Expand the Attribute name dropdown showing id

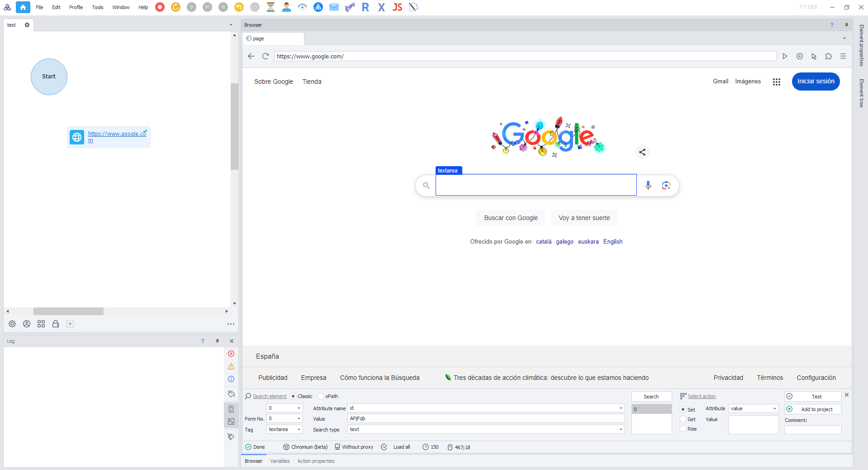(621, 408)
